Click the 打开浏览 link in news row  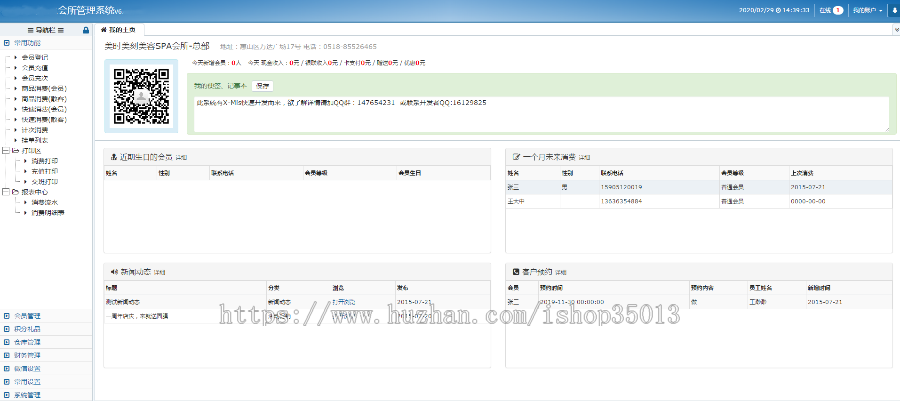click(343, 302)
